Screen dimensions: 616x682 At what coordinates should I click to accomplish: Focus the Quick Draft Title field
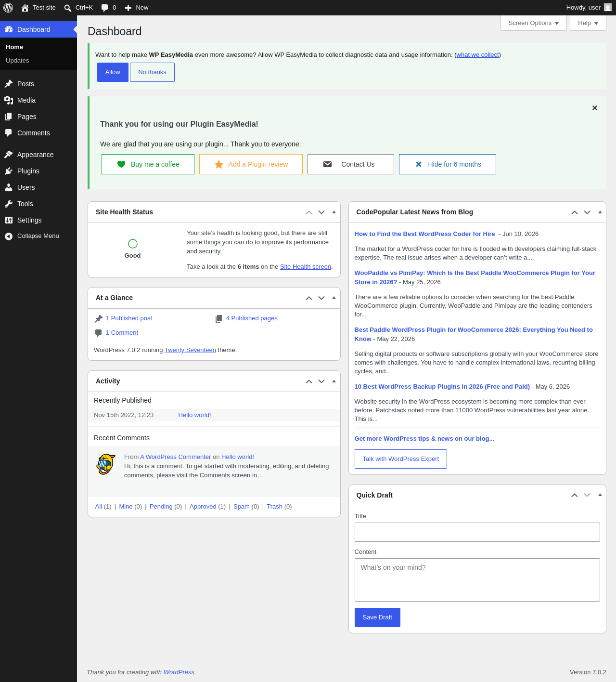click(477, 532)
